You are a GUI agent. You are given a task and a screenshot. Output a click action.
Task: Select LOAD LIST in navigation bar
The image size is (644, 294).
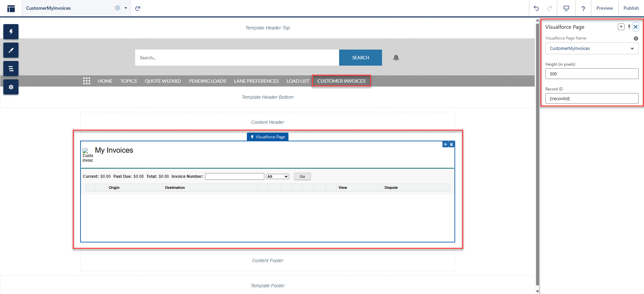pos(298,81)
